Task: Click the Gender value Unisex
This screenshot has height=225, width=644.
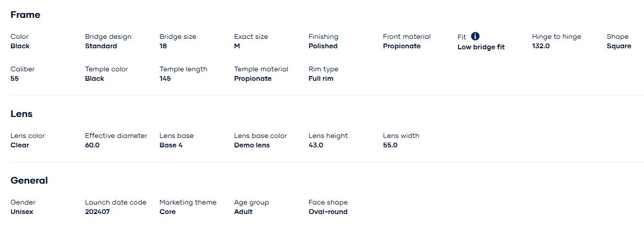Action: (x=22, y=212)
